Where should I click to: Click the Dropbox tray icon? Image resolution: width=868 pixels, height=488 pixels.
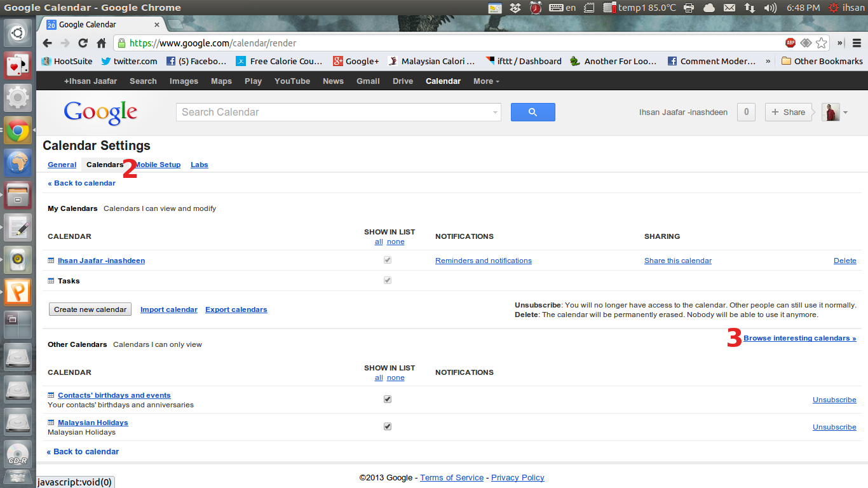[x=515, y=8]
